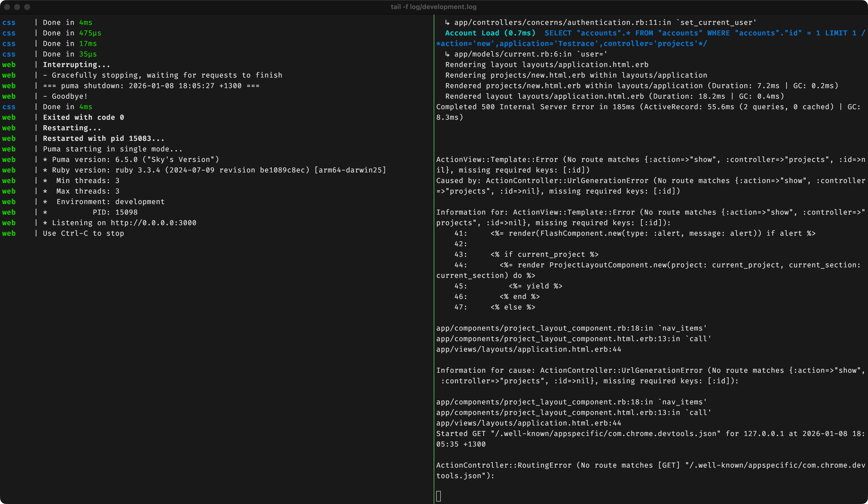The width and height of the screenshot is (868, 504).
Task: Click the 'http://0.0.0.0:3000' listening URL
Action: click(x=153, y=223)
